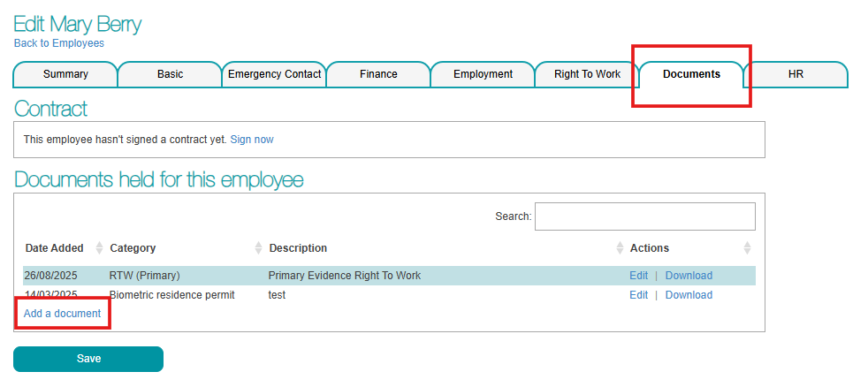Switch to the HR tab

click(x=796, y=74)
